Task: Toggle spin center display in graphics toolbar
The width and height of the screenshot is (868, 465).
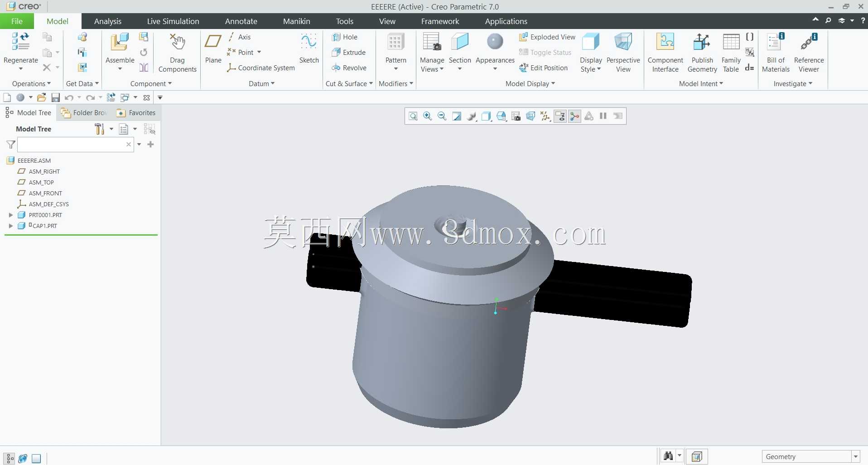Action: 574,116
